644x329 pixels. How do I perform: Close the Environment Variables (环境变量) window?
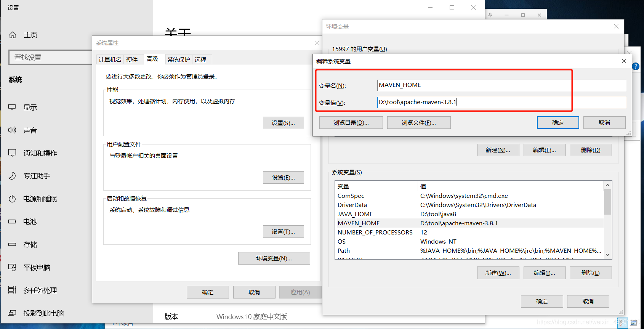click(x=616, y=26)
